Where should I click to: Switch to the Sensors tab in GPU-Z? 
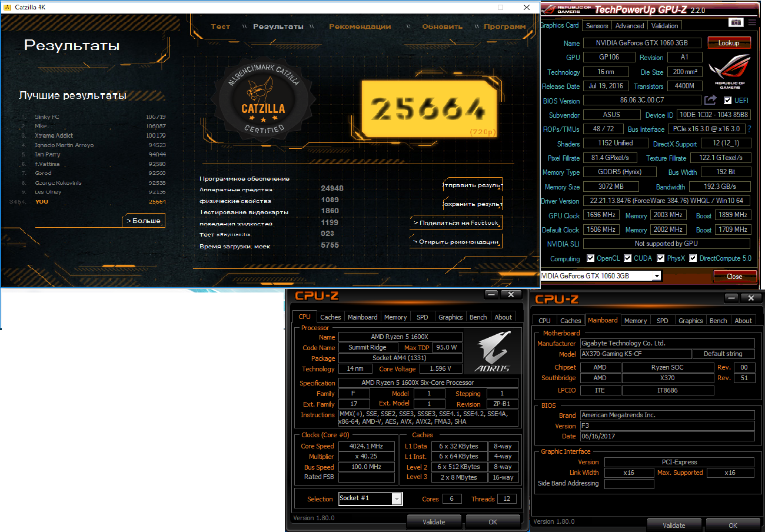[597, 26]
